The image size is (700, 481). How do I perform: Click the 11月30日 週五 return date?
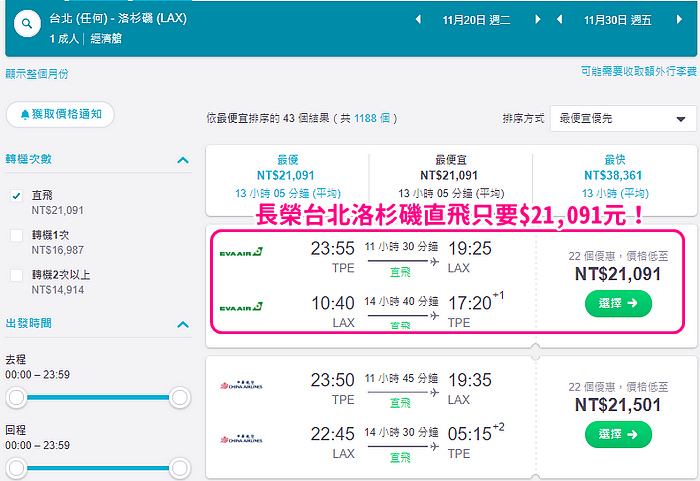[x=618, y=20]
